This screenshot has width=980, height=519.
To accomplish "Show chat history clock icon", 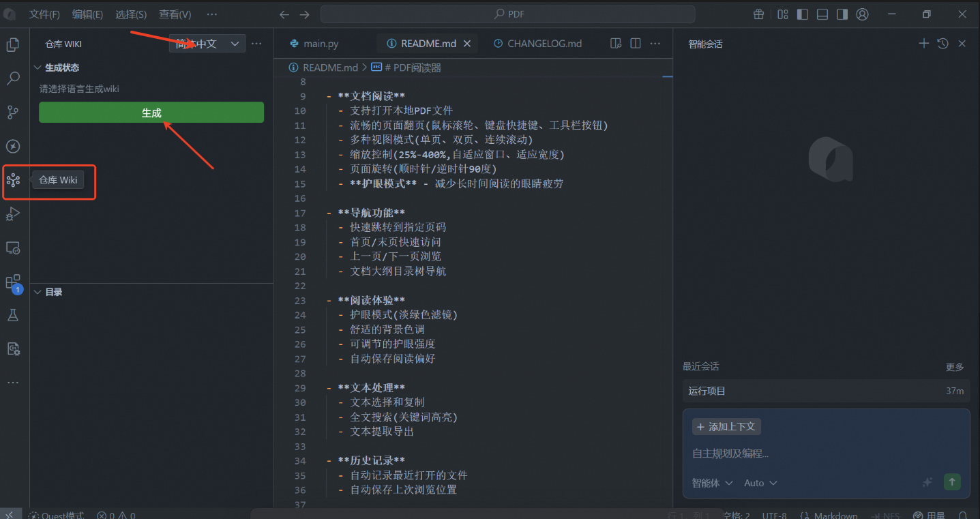I will 942,44.
